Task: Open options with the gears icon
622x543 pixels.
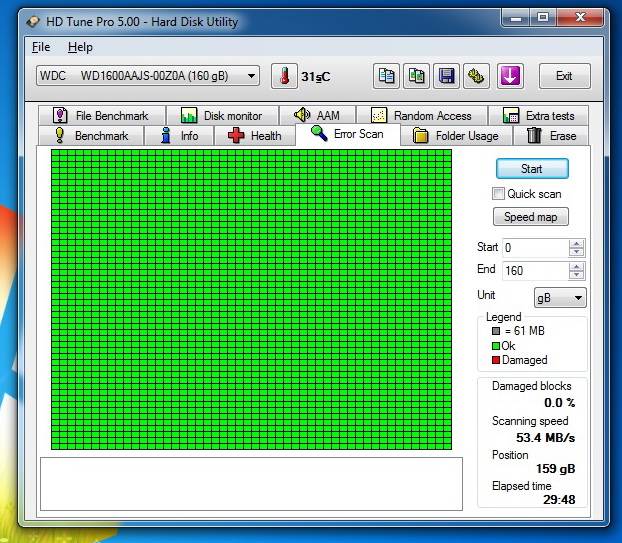Action: pyautogui.click(x=476, y=76)
